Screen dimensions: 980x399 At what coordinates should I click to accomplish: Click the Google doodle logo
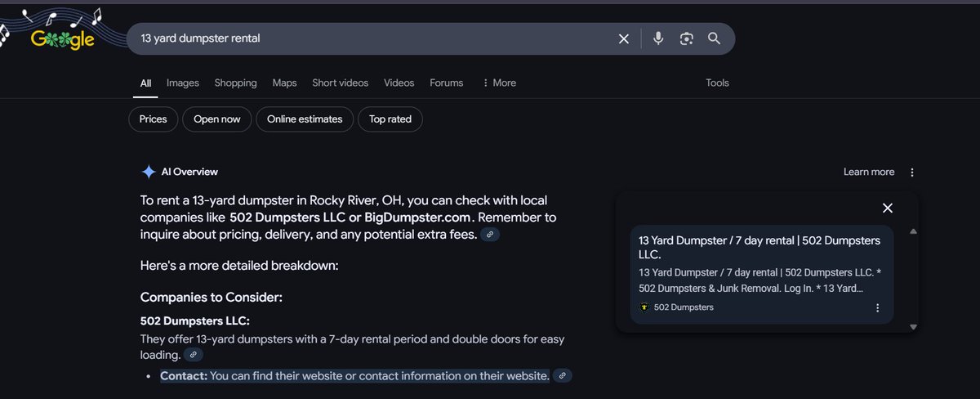[61, 38]
